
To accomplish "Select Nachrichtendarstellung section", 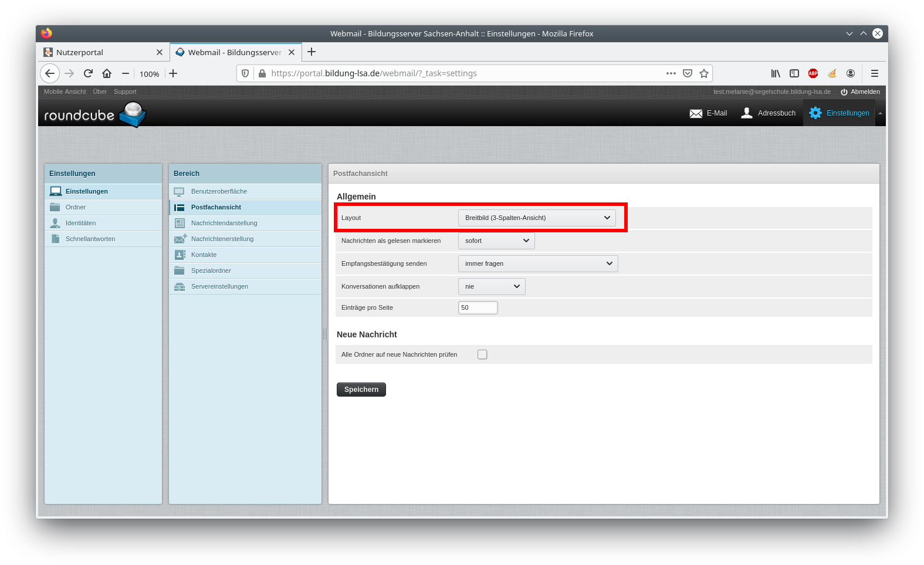I will pyautogui.click(x=245, y=223).
